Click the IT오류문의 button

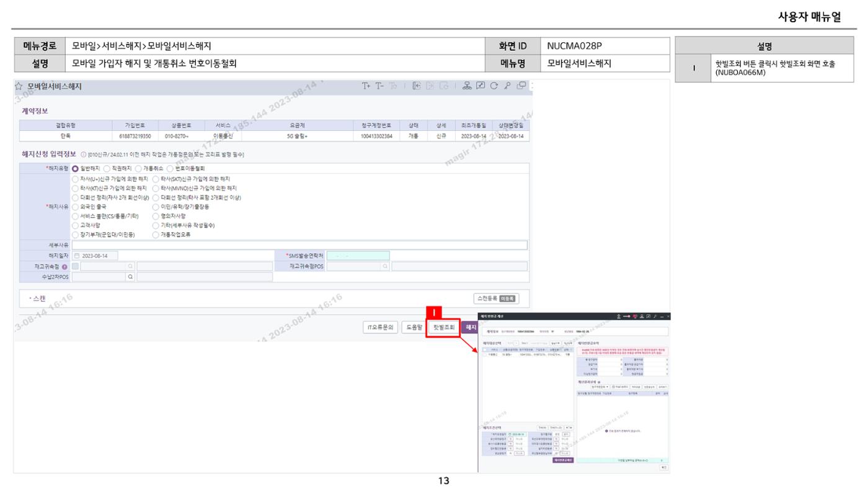click(x=380, y=327)
